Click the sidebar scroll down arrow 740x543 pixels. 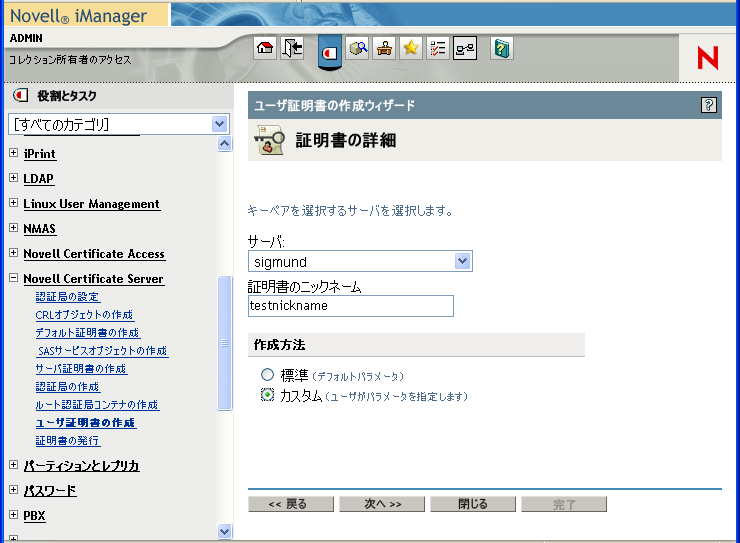[225, 531]
